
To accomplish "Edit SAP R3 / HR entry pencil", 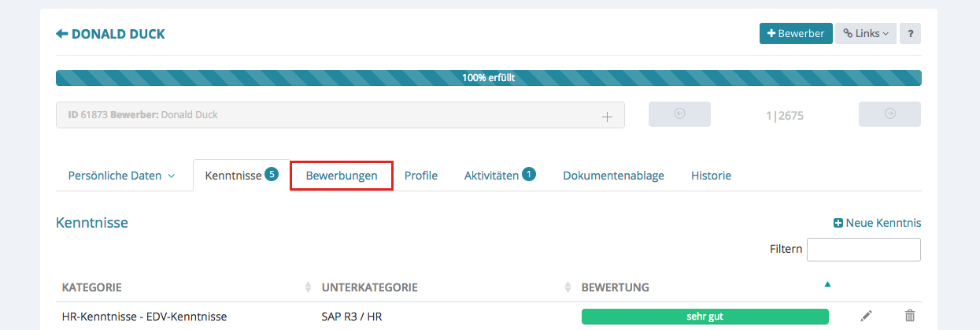I will pos(866,316).
